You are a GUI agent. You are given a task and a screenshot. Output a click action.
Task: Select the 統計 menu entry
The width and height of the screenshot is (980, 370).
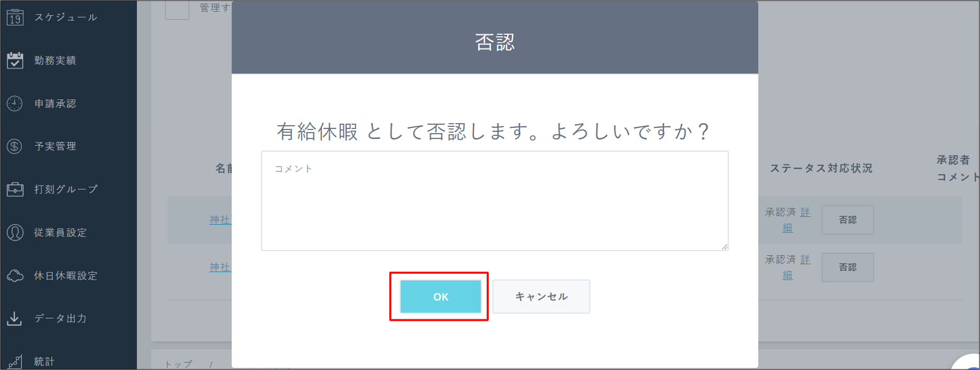(43, 360)
